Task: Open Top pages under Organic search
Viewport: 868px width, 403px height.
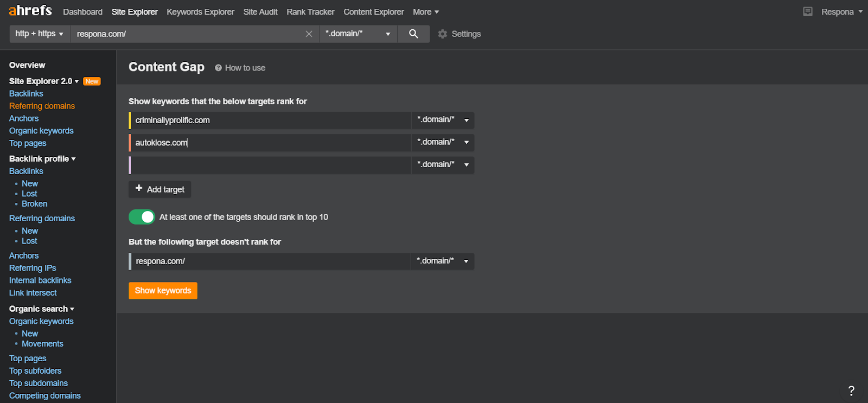Action: (x=28, y=359)
